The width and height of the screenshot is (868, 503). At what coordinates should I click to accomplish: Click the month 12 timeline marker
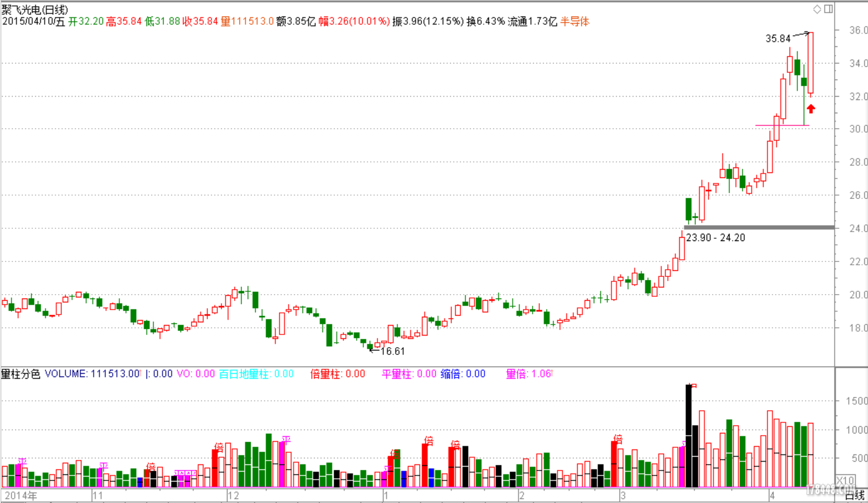pyautogui.click(x=233, y=495)
